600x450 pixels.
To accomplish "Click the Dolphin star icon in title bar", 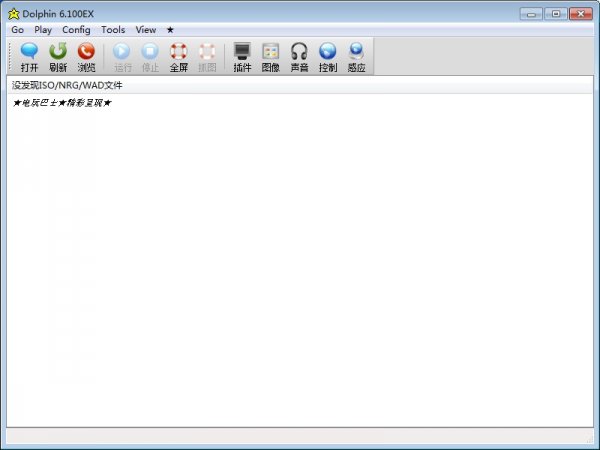I will tap(13, 14).
